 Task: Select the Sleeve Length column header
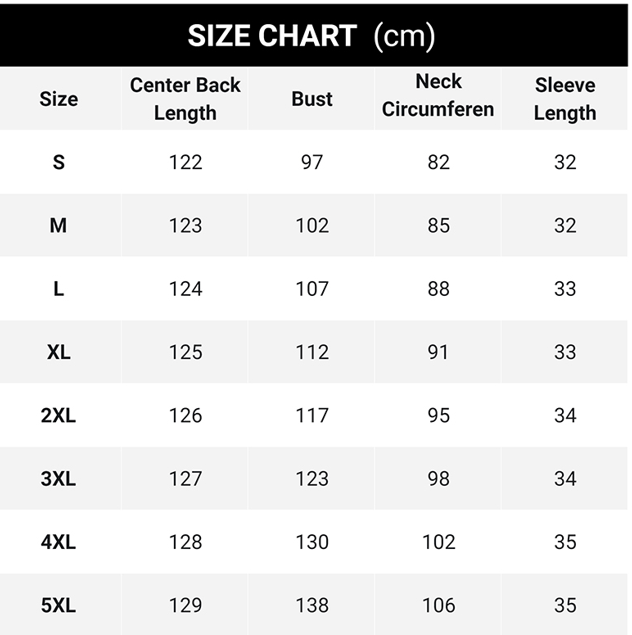tap(565, 99)
